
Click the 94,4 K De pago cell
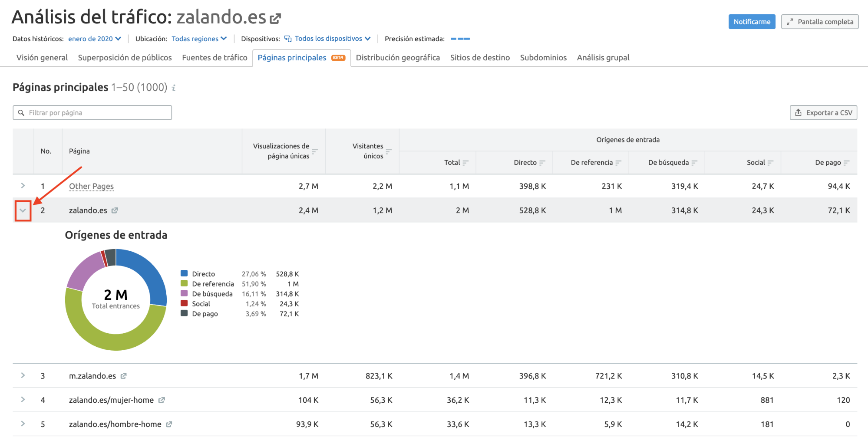[839, 186]
